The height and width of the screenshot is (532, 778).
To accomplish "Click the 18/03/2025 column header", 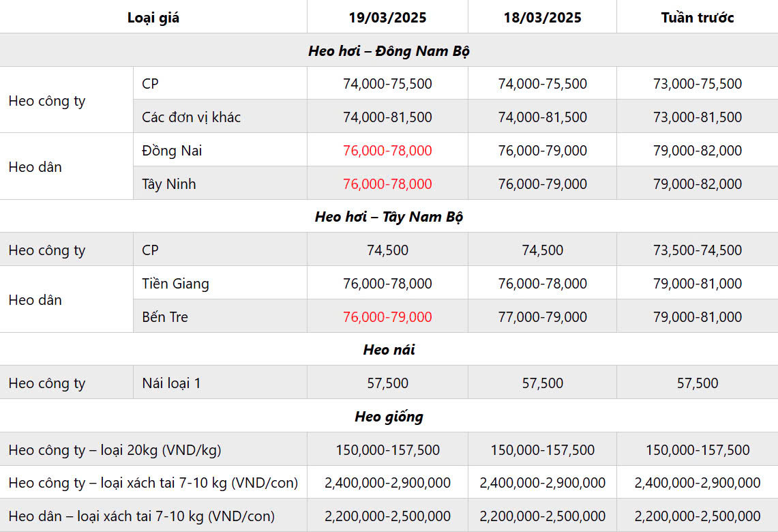I will tap(542, 18).
